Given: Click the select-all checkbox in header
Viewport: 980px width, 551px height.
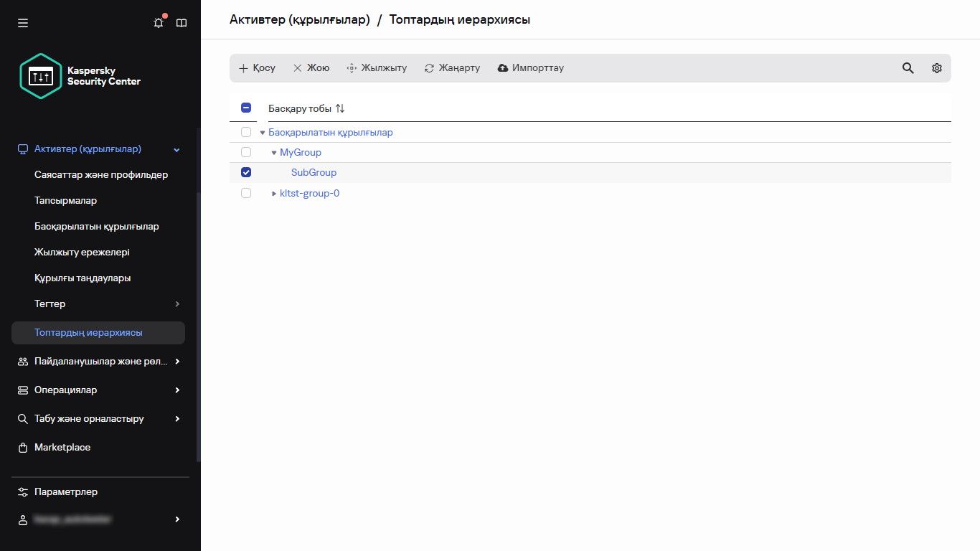Looking at the screenshot, I should click(246, 107).
